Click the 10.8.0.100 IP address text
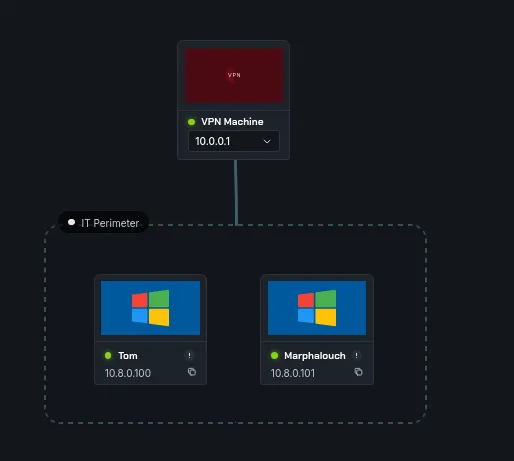 [x=128, y=373]
